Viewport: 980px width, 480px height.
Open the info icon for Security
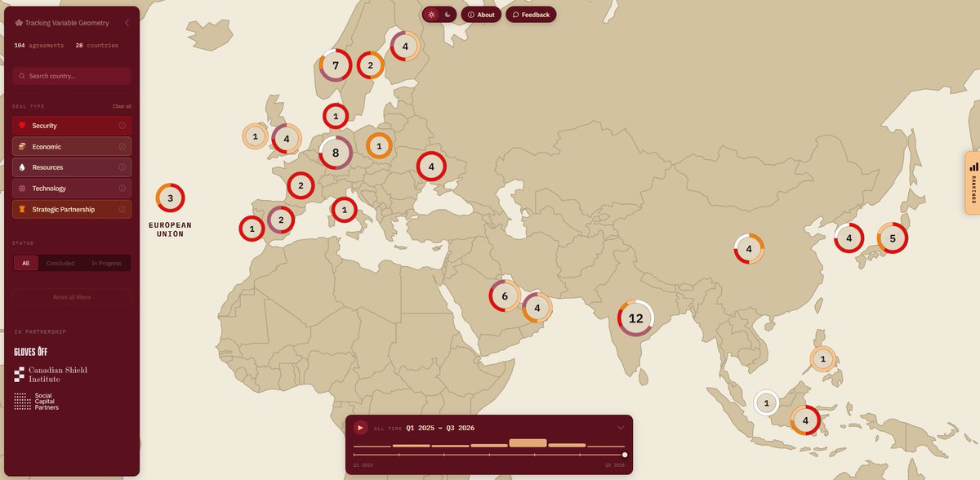(x=122, y=126)
